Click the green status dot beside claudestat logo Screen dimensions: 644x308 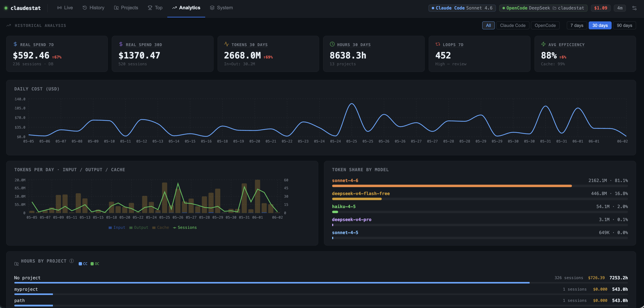[6, 8]
